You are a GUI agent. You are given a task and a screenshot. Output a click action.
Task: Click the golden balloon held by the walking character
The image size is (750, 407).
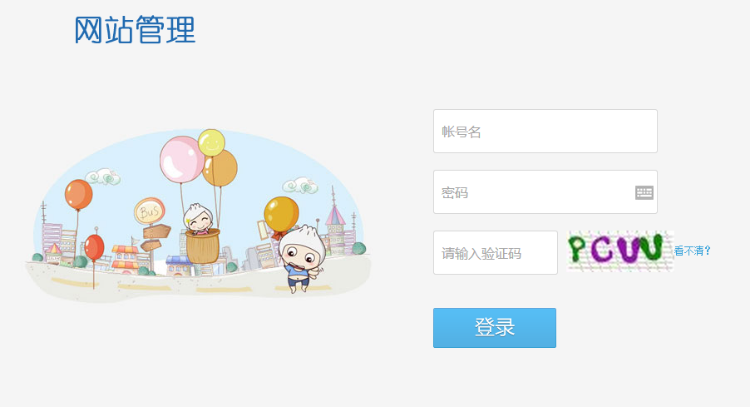click(281, 215)
